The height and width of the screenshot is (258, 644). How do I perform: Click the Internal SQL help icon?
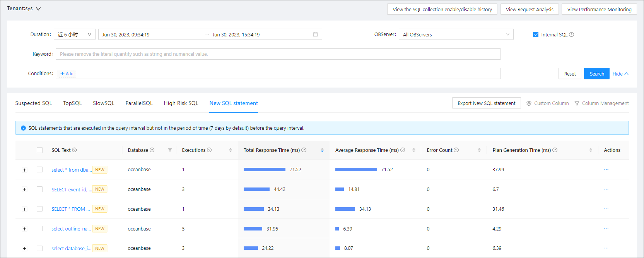point(572,34)
